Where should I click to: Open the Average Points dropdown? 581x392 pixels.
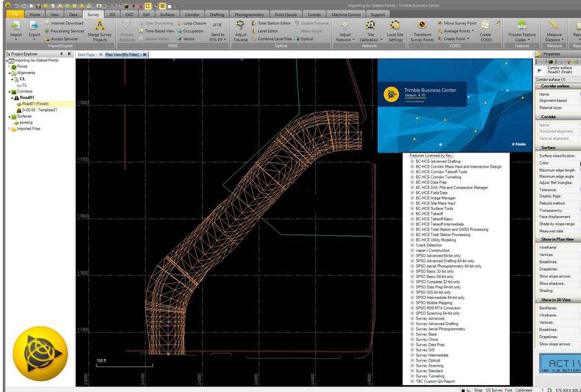tap(473, 31)
